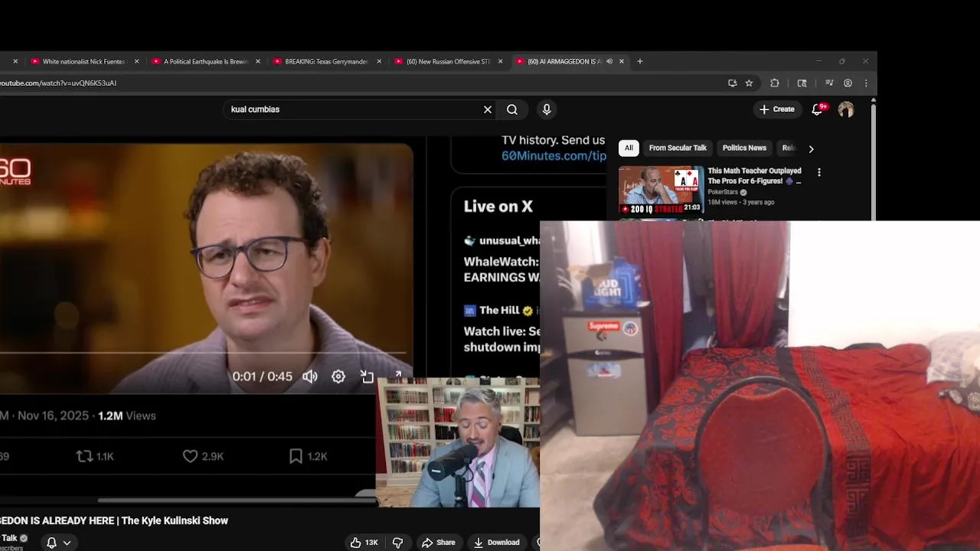This screenshot has height=551, width=980.
Task: Close the Texas Gerrymander tab
Action: (x=379, y=61)
